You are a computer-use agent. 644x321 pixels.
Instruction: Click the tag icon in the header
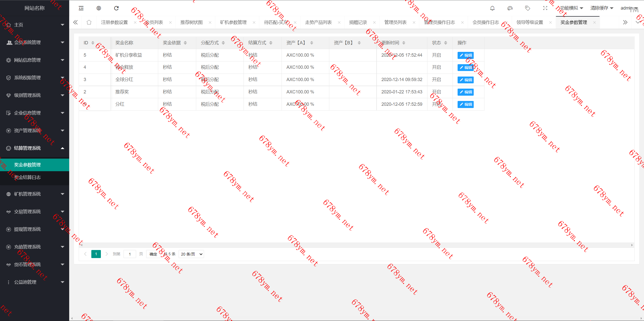(x=528, y=8)
